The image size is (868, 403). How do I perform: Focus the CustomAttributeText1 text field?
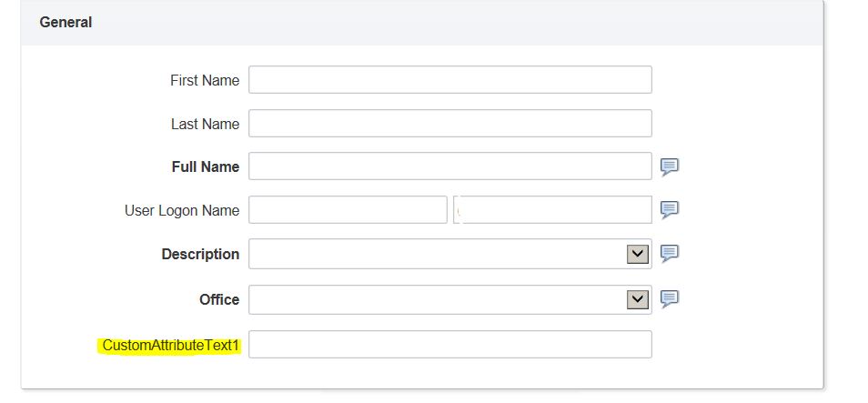pyautogui.click(x=450, y=344)
